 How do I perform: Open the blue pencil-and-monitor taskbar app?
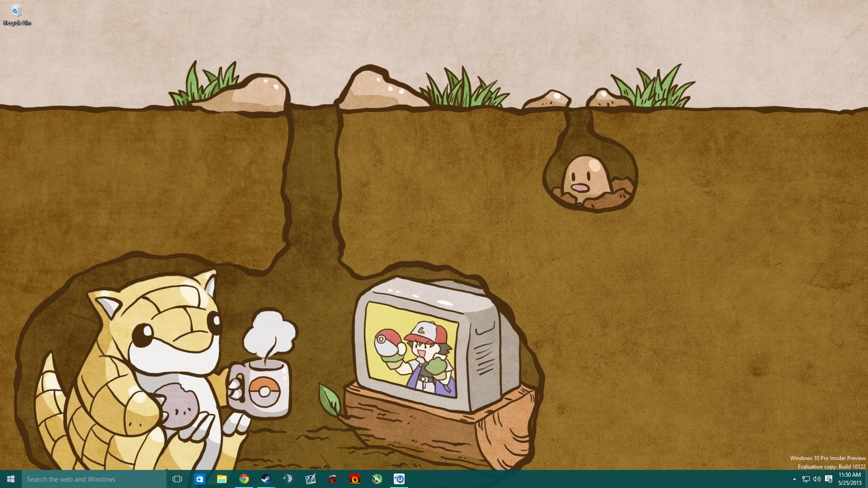310,479
